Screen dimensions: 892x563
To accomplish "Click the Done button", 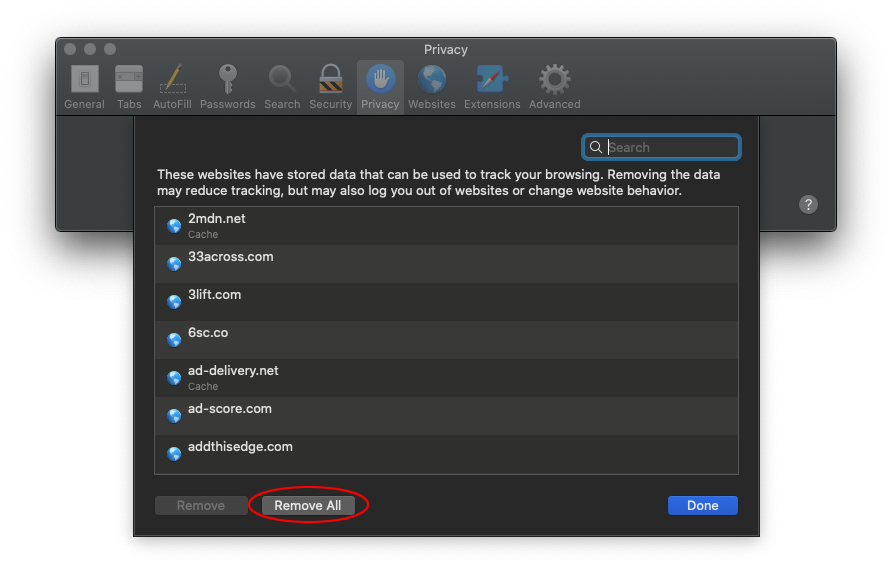I will click(x=703, y=505).
